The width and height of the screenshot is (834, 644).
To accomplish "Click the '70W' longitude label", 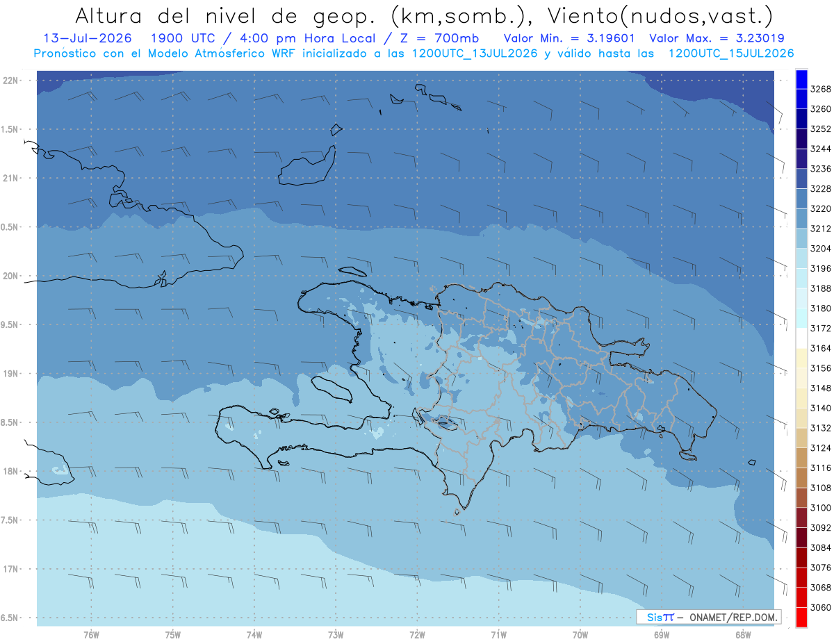I will tap(580, 634).
